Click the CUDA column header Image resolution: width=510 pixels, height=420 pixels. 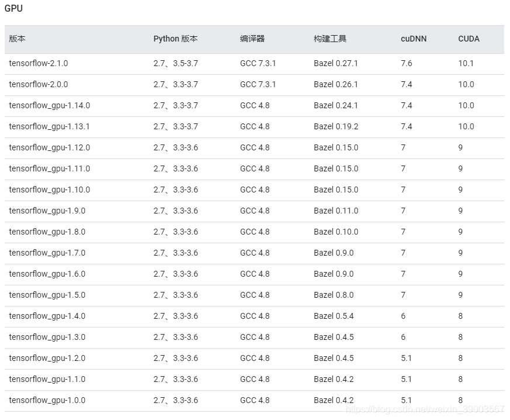[469, 39]
